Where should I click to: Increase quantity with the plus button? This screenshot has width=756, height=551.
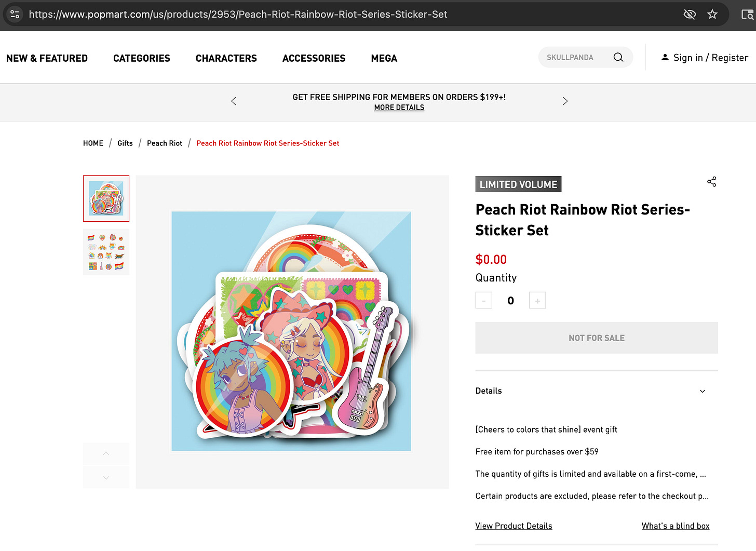pyautogui.click(x=537, y=300)
